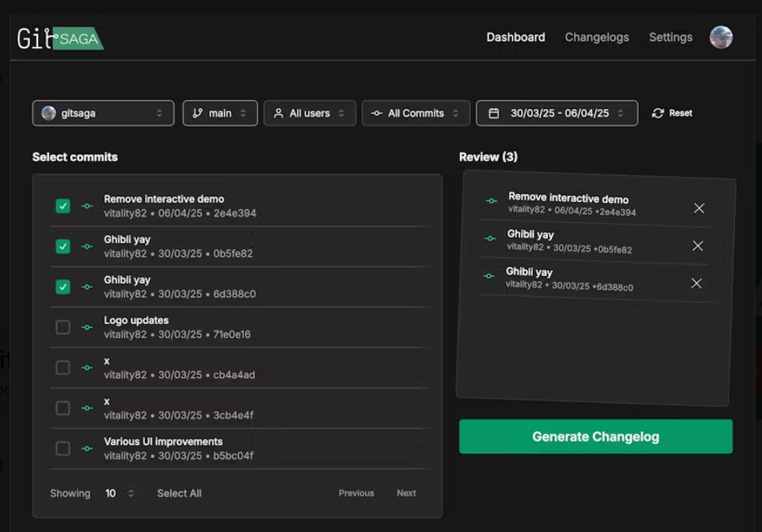Go to Previous page of commits
This screenshot has height=532, width=762.
(356, 493)
